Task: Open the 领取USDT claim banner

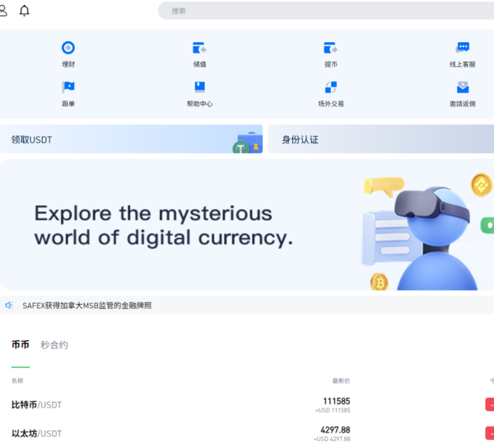Action: tap(132, 139)
